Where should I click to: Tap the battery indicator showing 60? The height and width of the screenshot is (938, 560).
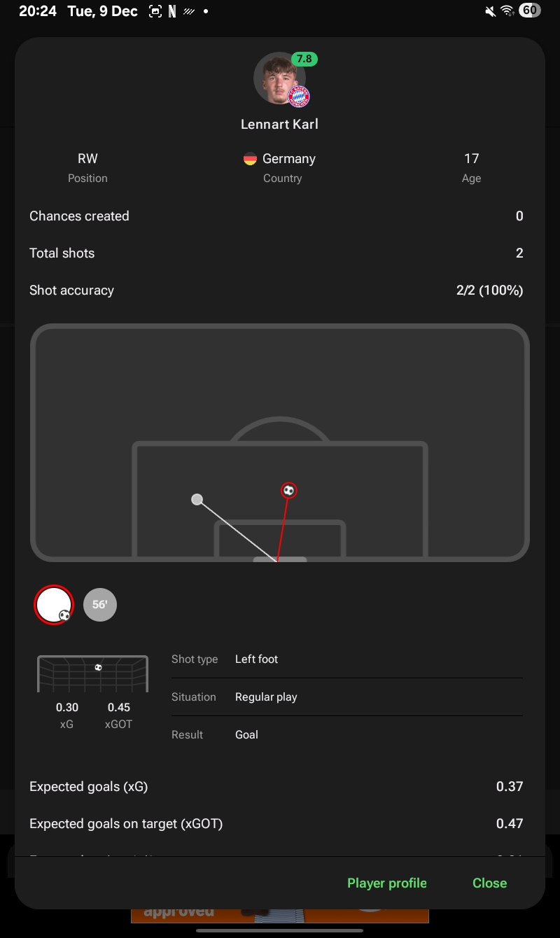coord(530,10)
